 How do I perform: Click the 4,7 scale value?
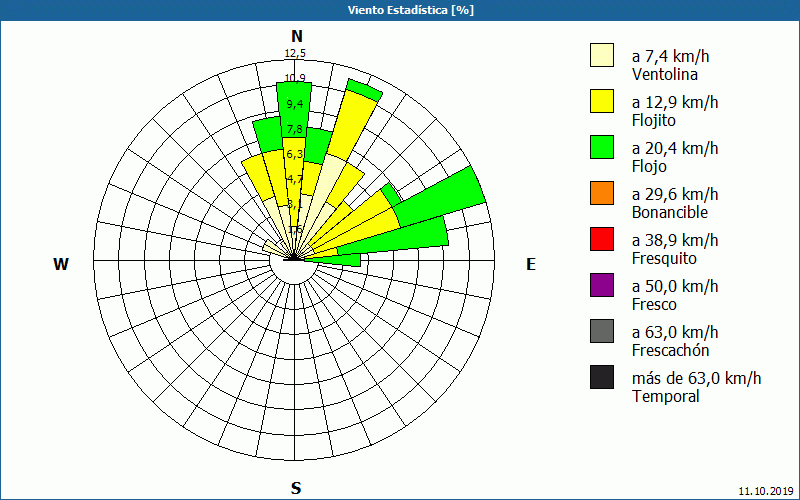(x=295, y=179)
